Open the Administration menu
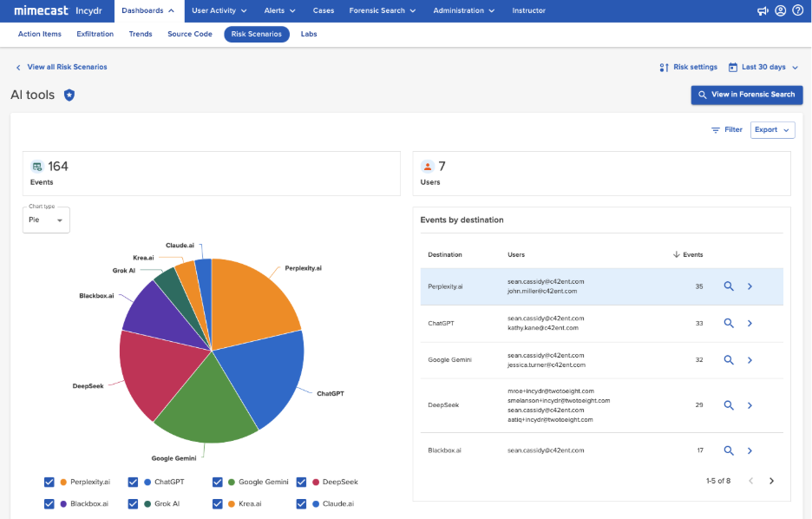Image resolution: width=812 pixels, height=519 pixels. click(x=463, y=10)
